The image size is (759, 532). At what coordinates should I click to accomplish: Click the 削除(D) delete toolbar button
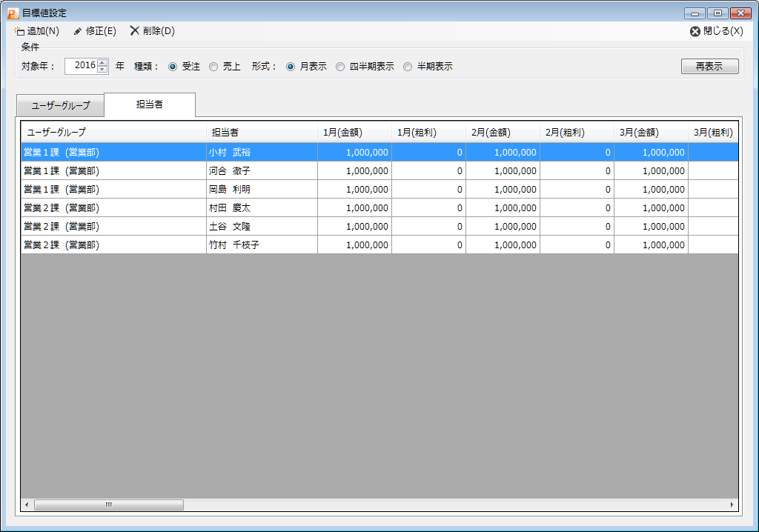pos(153,31)
